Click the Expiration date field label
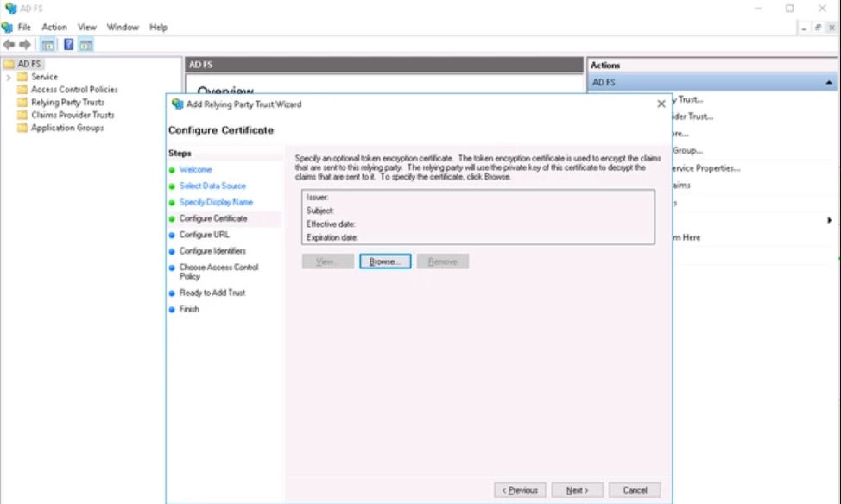The width and height of the screenshot is (841, 504). coord(332,237)
